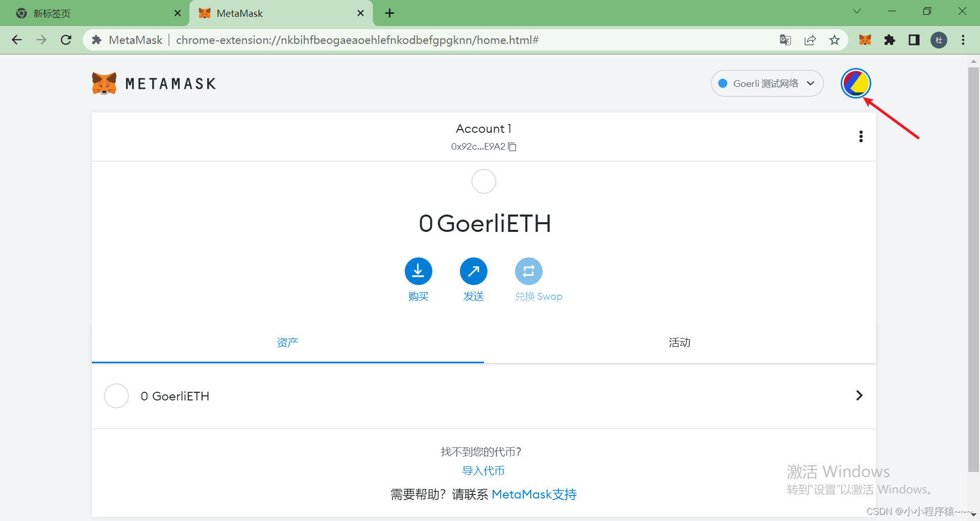Open the Chrome profile avatar
Screen dimensions: 980x521
click(939, 40)
